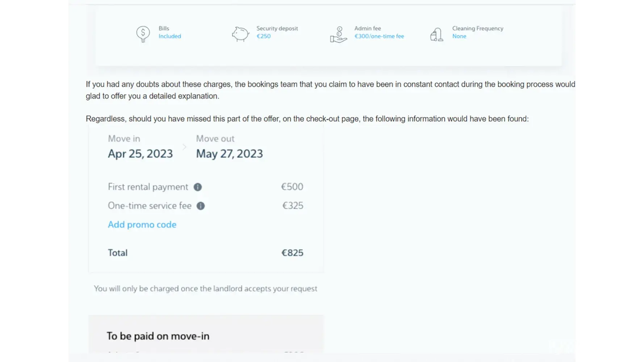Click the 'Included' bills value

pyautogui.click(x=170, y=36)
